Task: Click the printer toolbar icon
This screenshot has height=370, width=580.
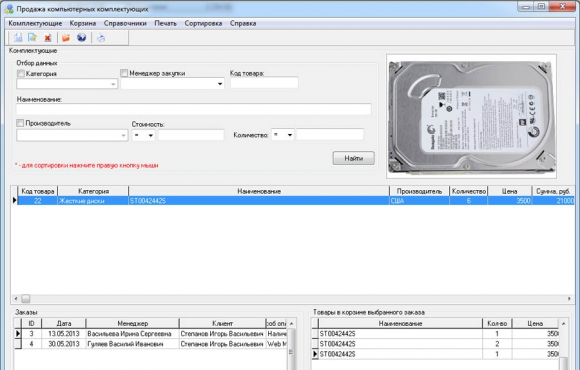Action: [x=101, y=38]
